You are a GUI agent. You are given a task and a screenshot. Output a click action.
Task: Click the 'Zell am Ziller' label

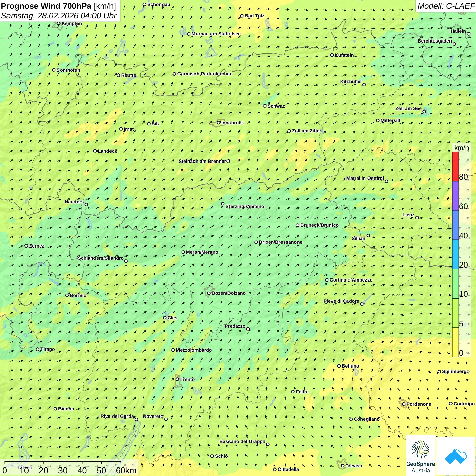(x=307, y=131)
